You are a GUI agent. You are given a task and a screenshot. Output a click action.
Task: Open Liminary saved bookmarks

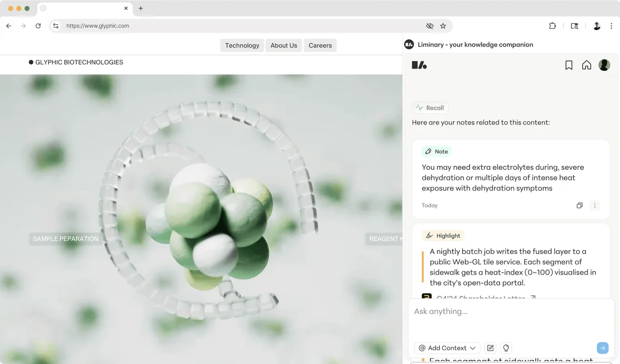pos(569,65)
